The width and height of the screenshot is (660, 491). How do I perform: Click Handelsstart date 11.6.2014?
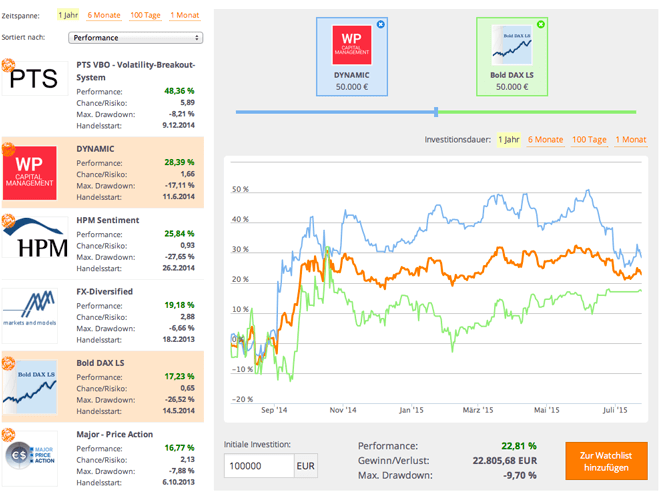click(178, 197)
